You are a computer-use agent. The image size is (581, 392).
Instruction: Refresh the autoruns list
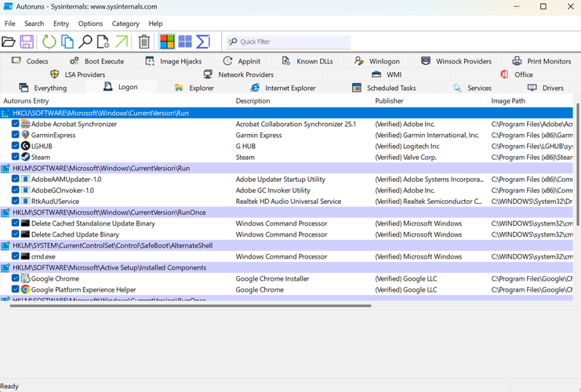click(49, 42)
